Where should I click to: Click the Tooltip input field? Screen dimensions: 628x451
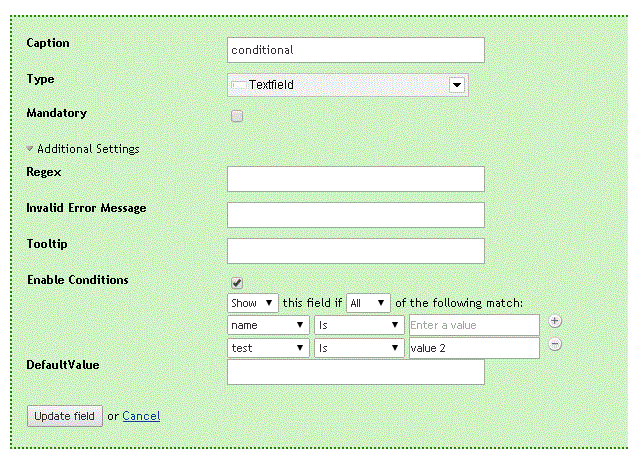[355, 251]
